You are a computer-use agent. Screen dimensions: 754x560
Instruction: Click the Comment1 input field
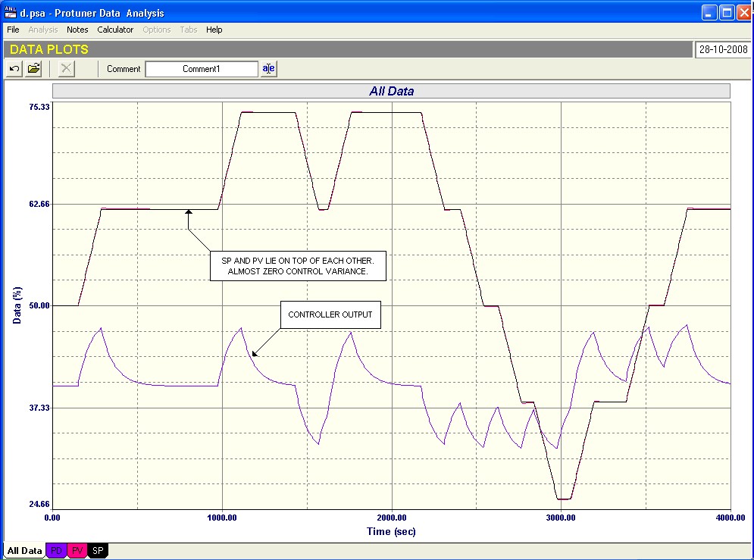coord(202,69)
